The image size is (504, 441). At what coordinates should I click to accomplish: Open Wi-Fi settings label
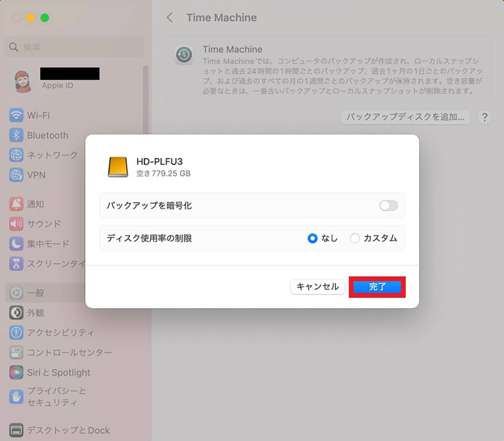(x=38, y=115)
